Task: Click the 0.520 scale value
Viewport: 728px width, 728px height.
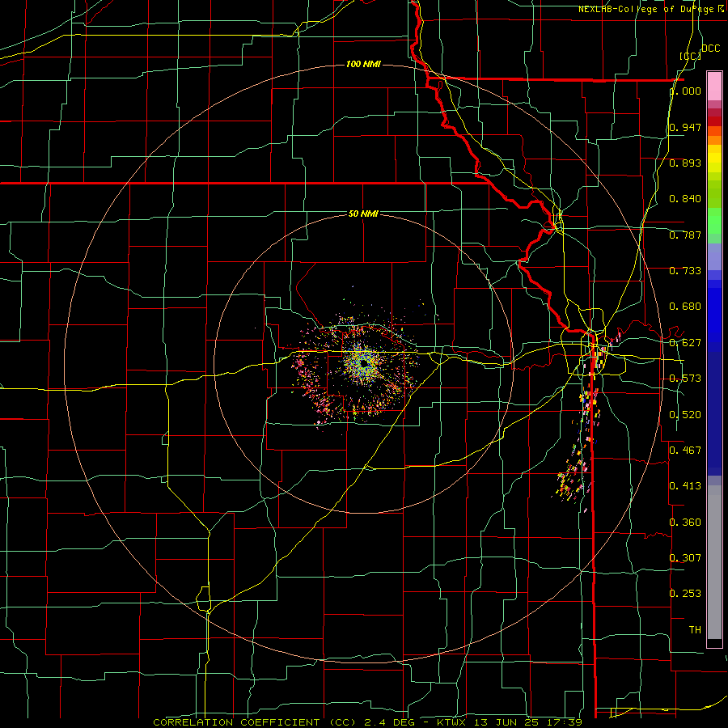Action: tap(685, 414)
